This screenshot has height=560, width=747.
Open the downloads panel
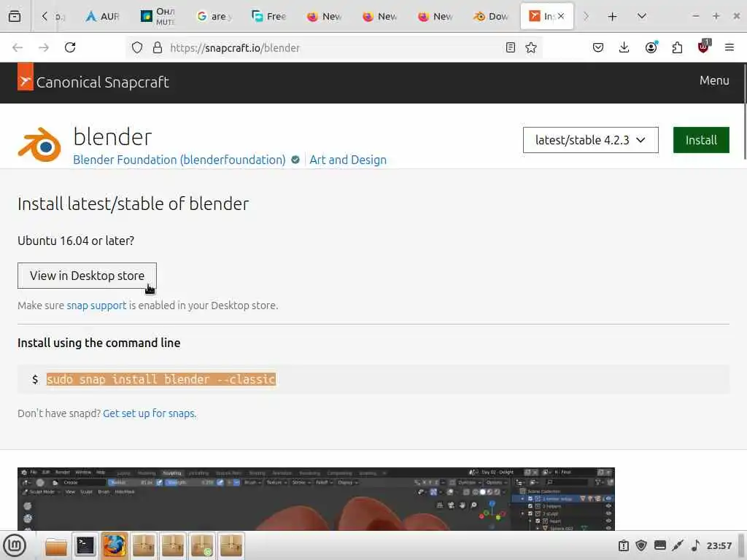[624, 47]
